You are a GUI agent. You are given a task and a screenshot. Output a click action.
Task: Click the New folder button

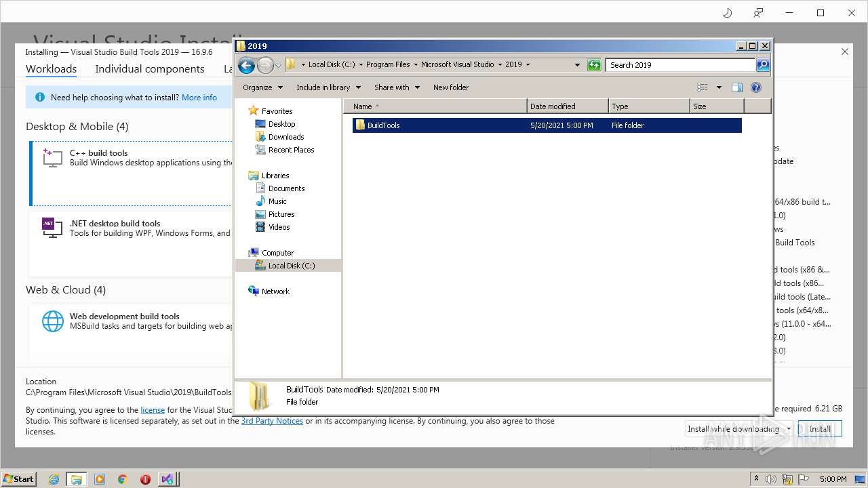(451, 87)
